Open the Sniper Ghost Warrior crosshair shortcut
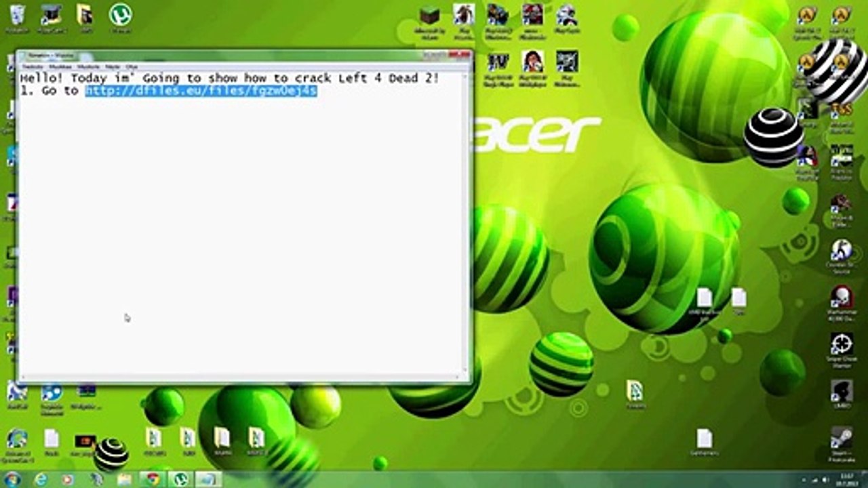Viewport: 868px width, 488px height. [x=842, y=350]
